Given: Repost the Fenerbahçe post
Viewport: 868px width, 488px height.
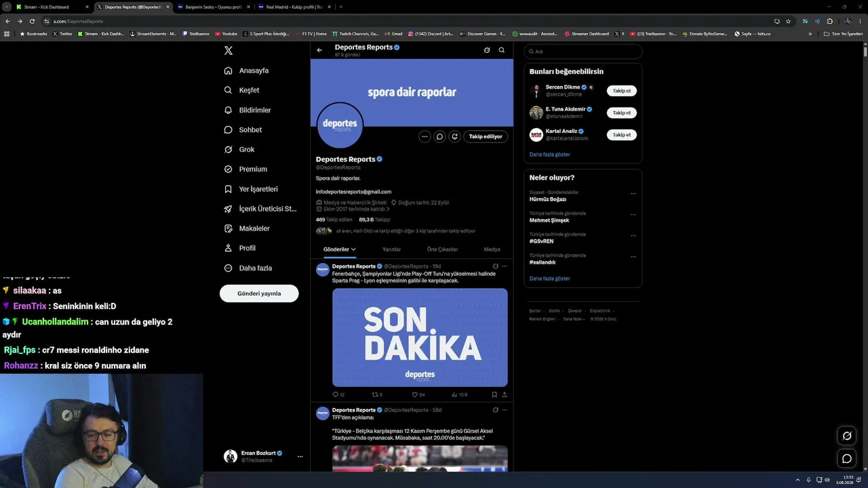Looking at the screenshot, I should tap(377, 394).
